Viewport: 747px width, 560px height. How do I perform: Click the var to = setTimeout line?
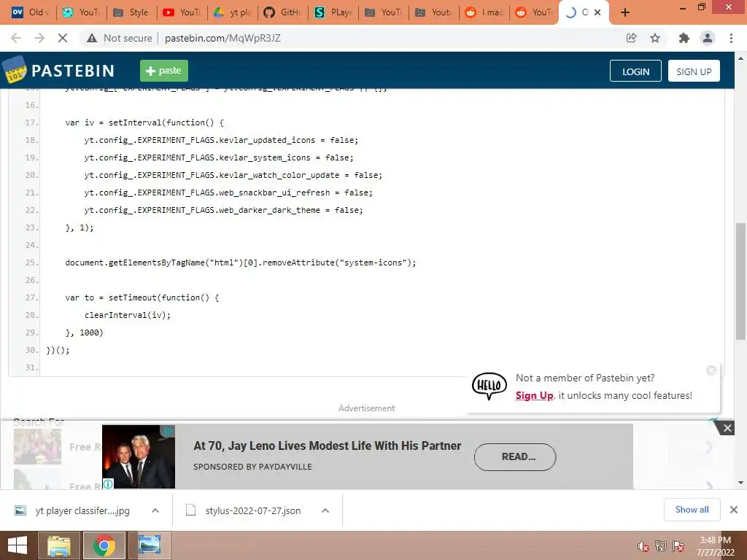[x=142, y=297]
